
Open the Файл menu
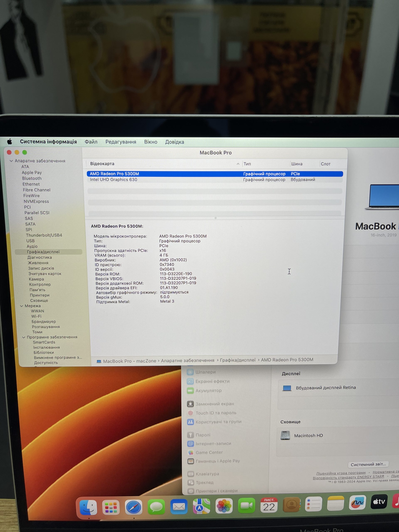point(91,142)
